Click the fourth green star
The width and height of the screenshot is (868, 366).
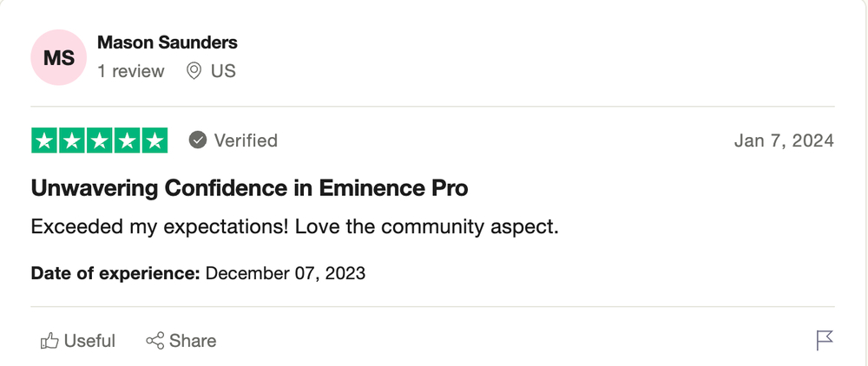coord(128,141)
